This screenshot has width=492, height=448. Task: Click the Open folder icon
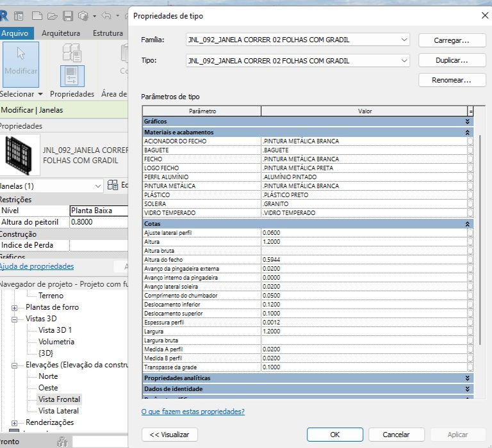(x=53, y=15)
